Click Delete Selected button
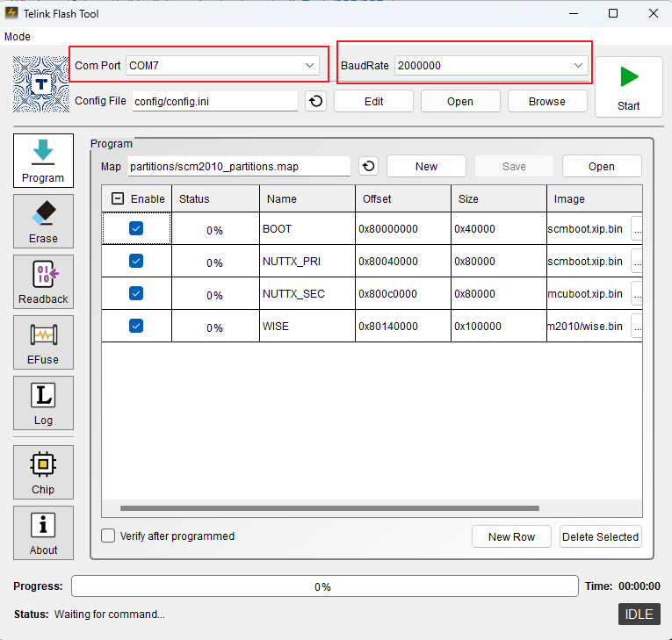672x640 pixels. pyautogui.click(x=601, y=536)
